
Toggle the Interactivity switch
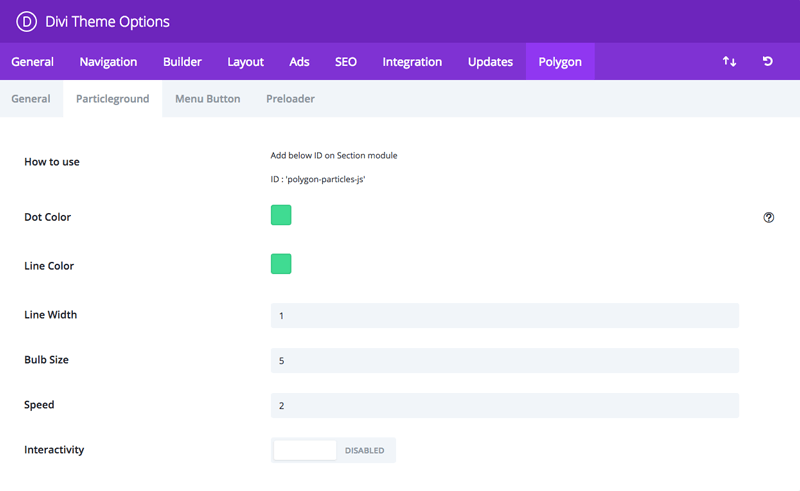tap(333, 450)
